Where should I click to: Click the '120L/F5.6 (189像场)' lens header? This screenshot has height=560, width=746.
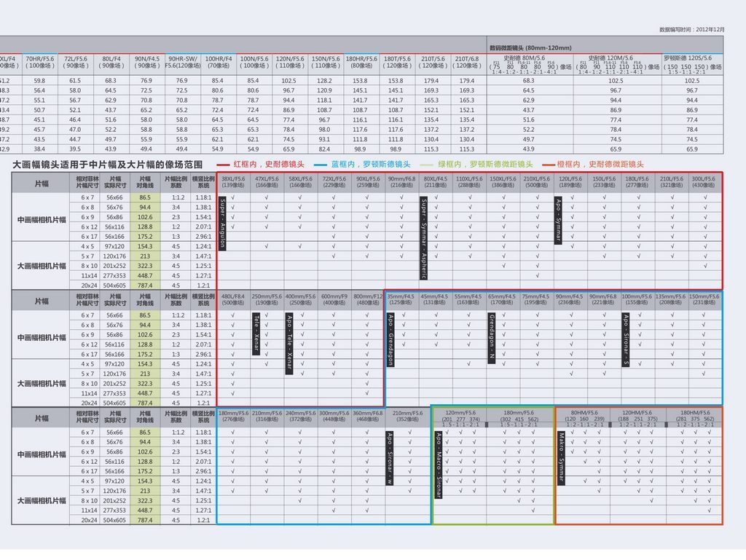click(571, 181)
